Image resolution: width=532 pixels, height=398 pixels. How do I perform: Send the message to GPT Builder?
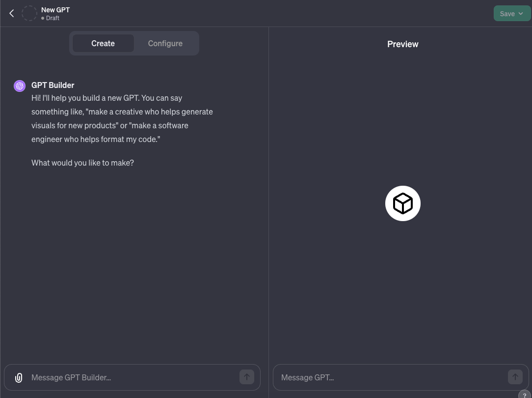point(246,377)
